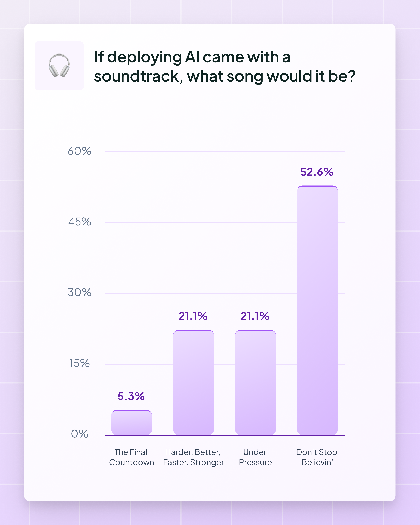Viewport: 420px width, 525px height.
Task: Click the 5.3% value label
Action: [131, 396]
